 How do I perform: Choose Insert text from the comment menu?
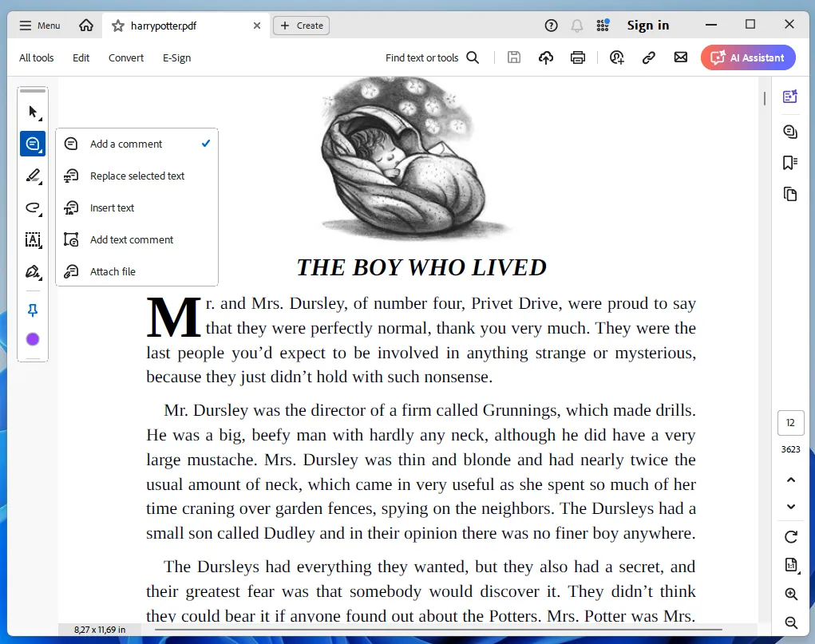coord(112,207)
